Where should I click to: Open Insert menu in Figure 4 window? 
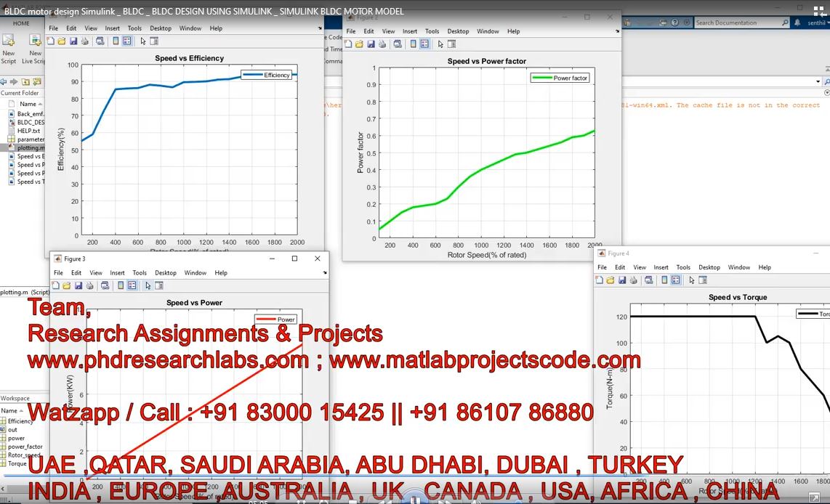pyautogui.click(x=660, y=267)
